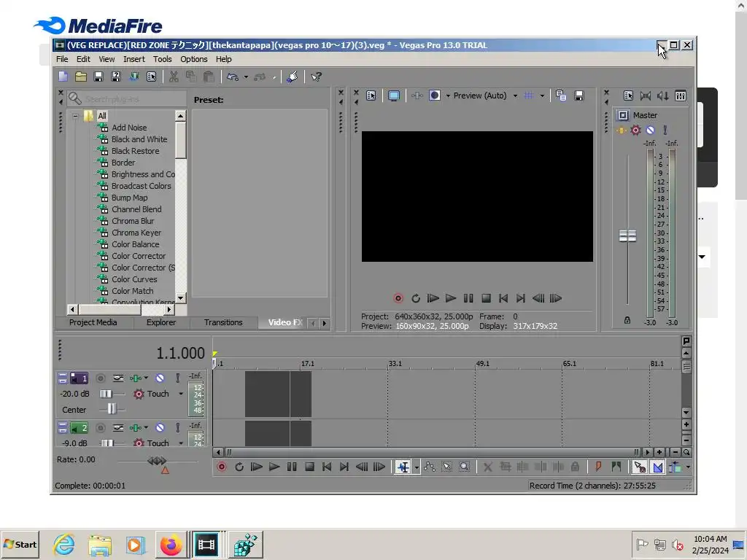This screenshot has height=560, width=747.
Task: Click Stop in the video preview window
Action: (486, 298)
